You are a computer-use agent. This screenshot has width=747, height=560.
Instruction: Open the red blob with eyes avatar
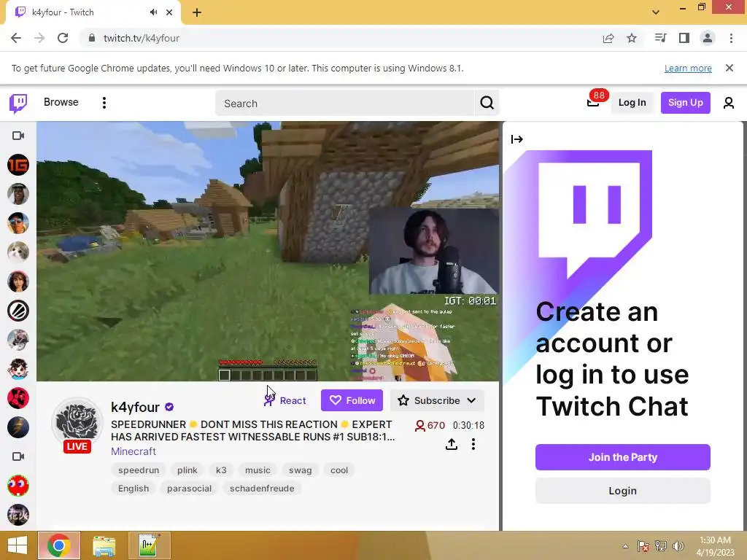[18, 486]
